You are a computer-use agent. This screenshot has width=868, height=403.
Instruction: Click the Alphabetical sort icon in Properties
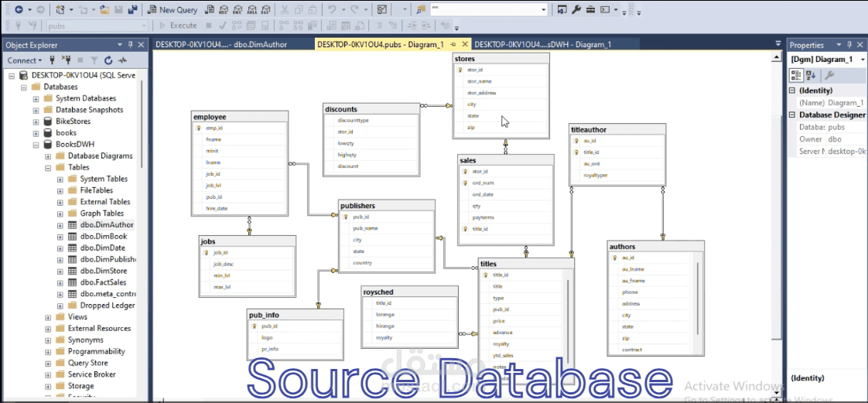point(811,75)
